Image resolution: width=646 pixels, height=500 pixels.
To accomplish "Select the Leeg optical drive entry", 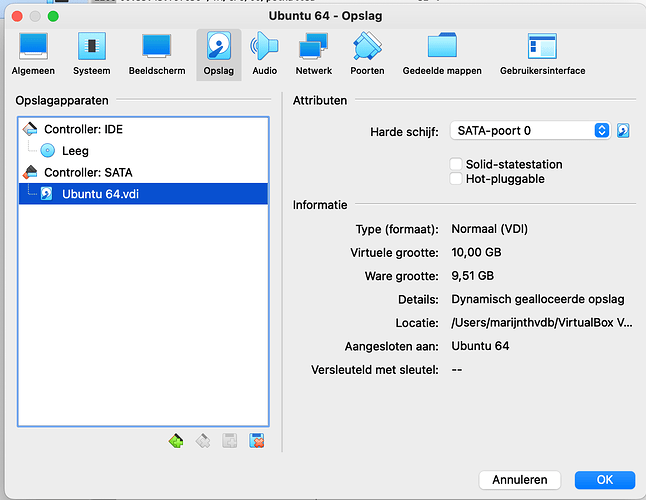I will [x=75, y=151].
